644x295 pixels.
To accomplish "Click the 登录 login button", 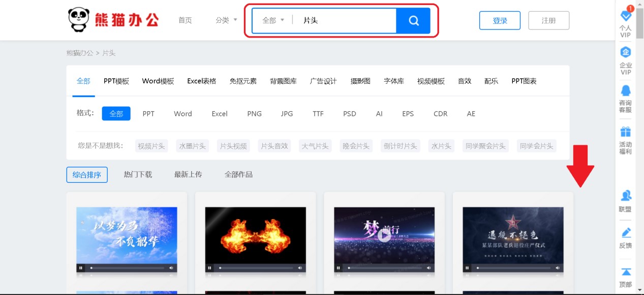I will click(x=500, y=21).
